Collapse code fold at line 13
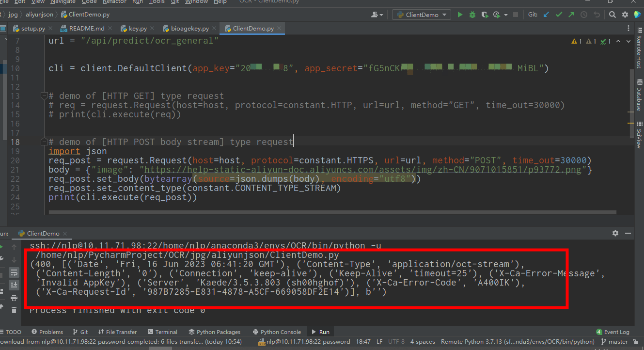Viewport: 644px width, 350px height. point(44,95)
